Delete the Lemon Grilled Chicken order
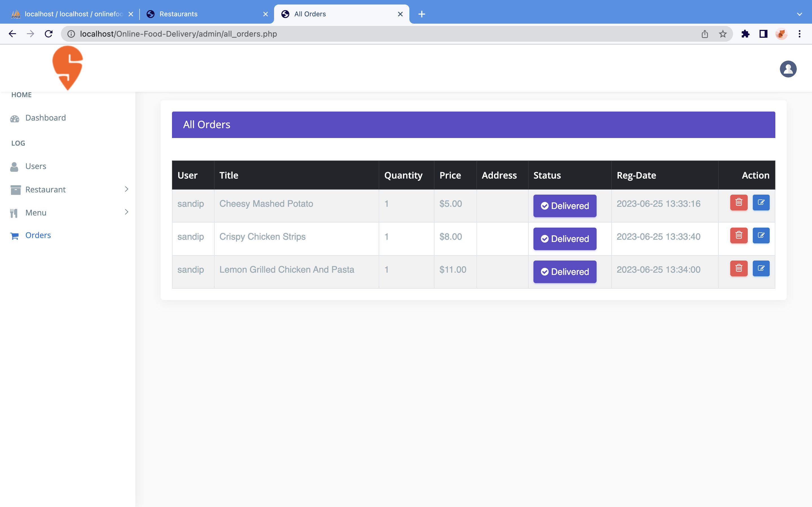The height and width of the screenshot is (507, 812). [x=738, y=268]
